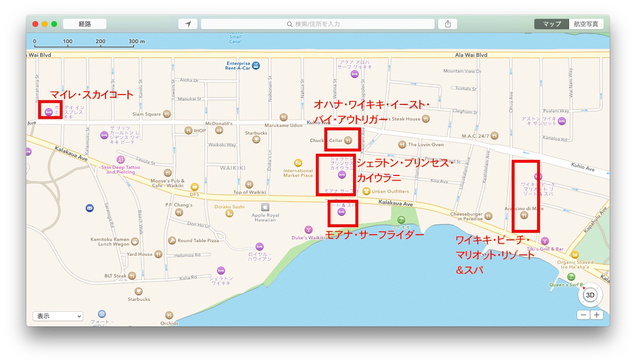Select Moose's Pub & Cafe pin

tap(168, 173)
